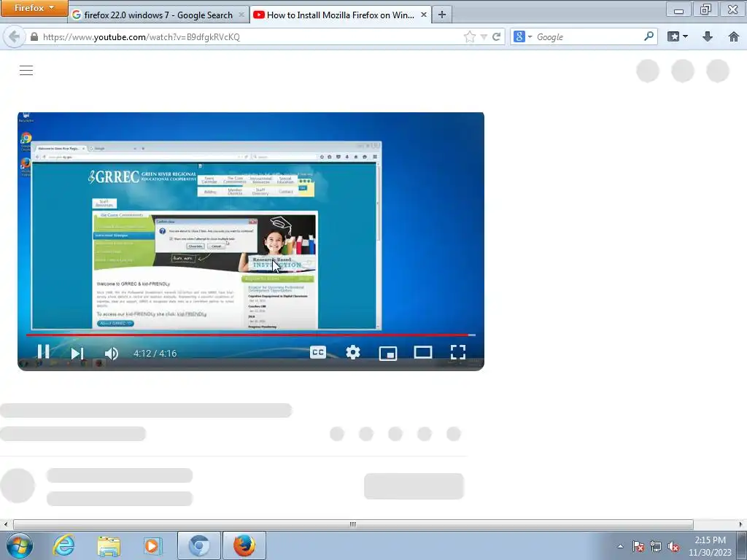Open the clock showing 2:15 PM

(710, 546)
